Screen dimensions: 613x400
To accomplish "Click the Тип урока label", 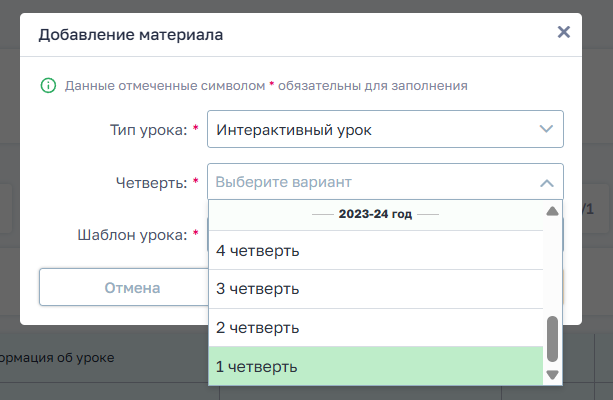I will (147, 129).
